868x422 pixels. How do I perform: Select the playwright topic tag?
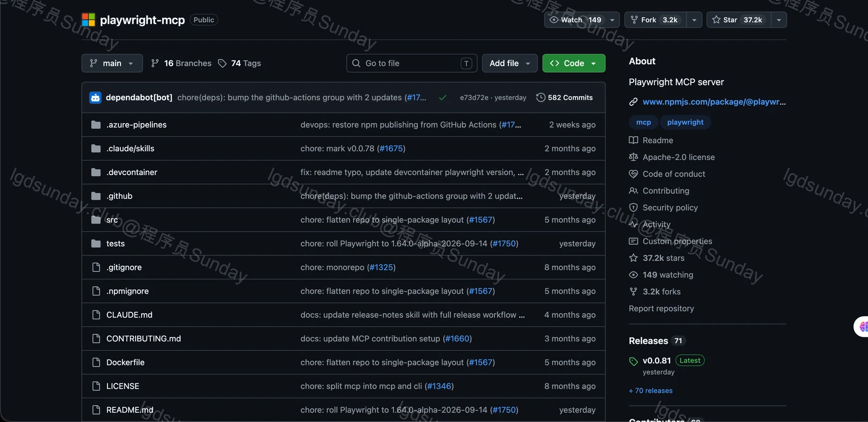[685, 123]
